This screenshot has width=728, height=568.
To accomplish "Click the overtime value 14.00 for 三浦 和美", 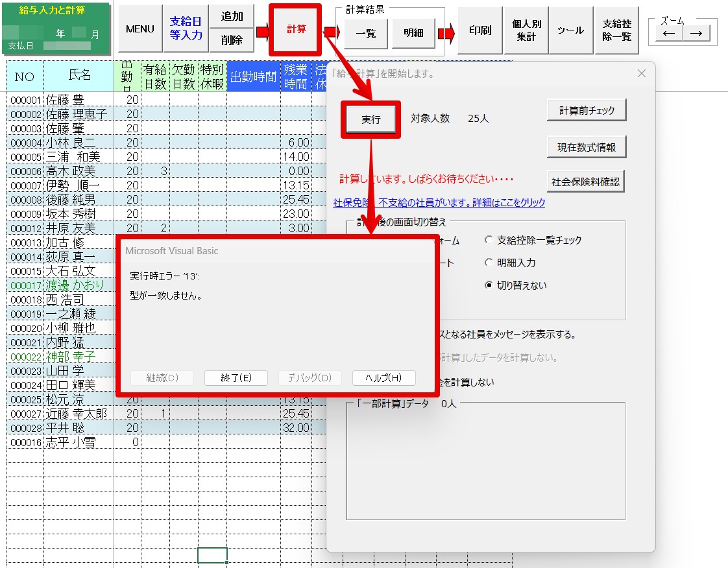I will click(x=296, y=157).
